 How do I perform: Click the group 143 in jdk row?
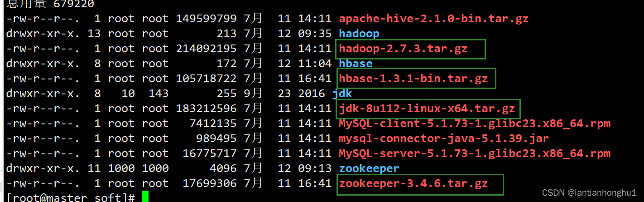159,94
